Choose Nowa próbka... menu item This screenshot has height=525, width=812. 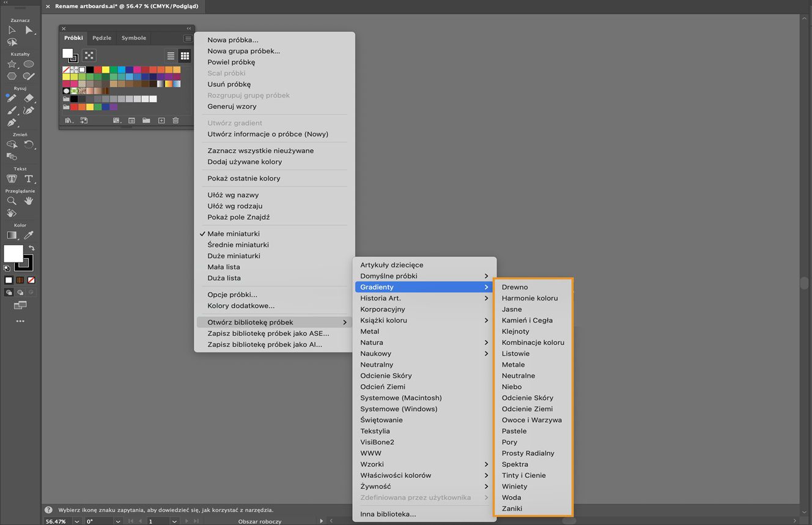[275, 40]
